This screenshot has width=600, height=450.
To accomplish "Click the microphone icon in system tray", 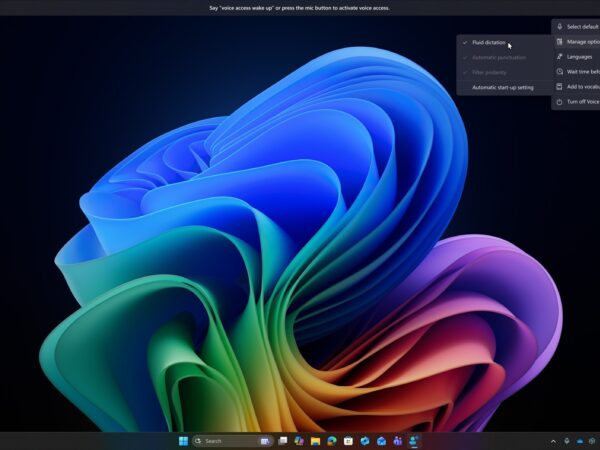I will click(x=567, y=440).
